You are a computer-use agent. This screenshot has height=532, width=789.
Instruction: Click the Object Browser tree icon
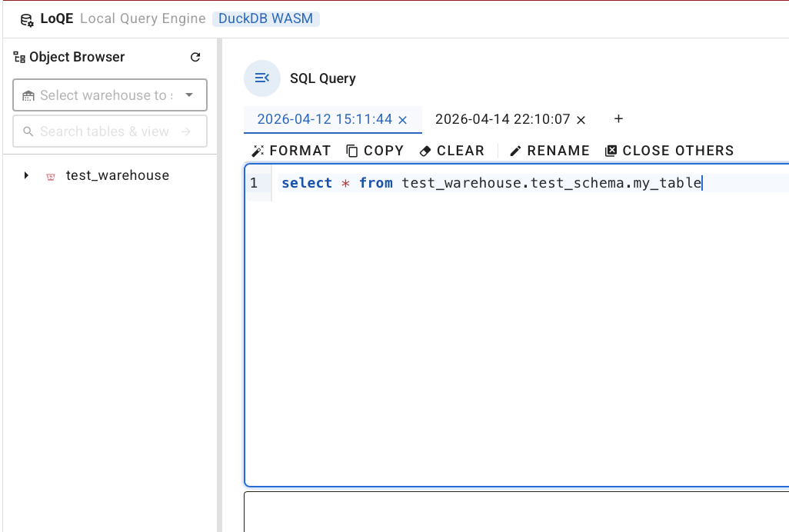(20, 57)
